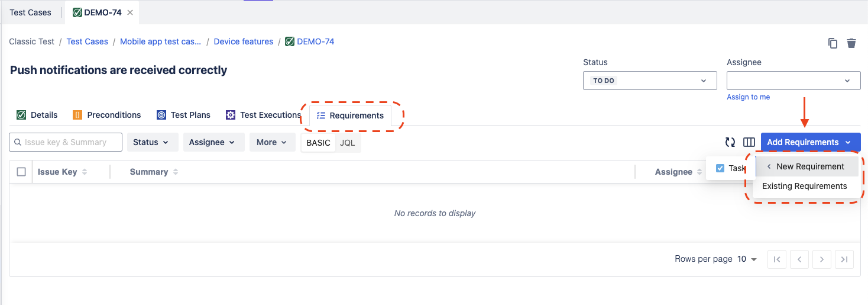
Task: Click the delete trash icon
Action: pos(851,43)
